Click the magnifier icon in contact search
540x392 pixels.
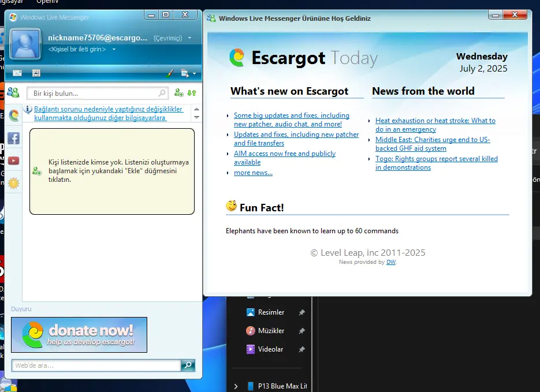coord(162,93)
